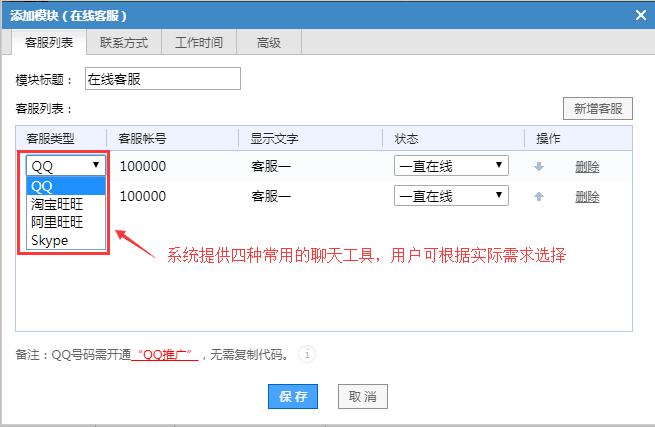Open the second row 一直在线 status dropdown

coord(451,196)
